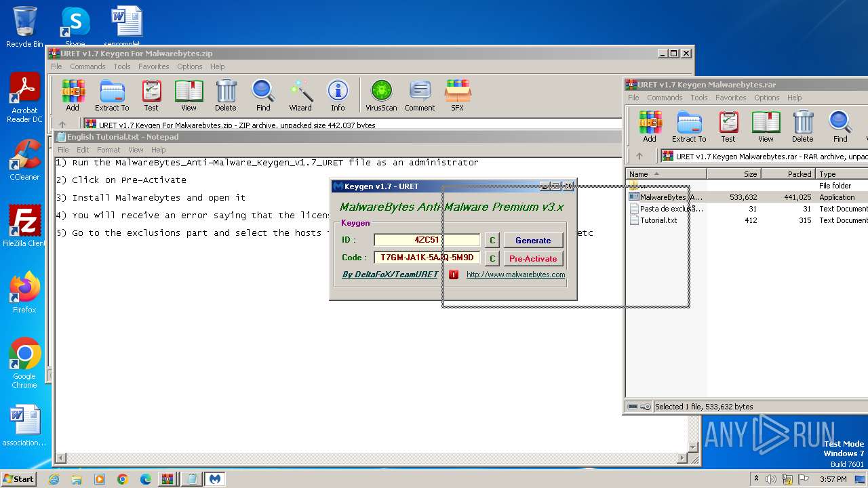Image resolution: width=868 pixels, height=488 pixels.
Task: Show hidden icons in the system tray
Action: tap(757, 479)
